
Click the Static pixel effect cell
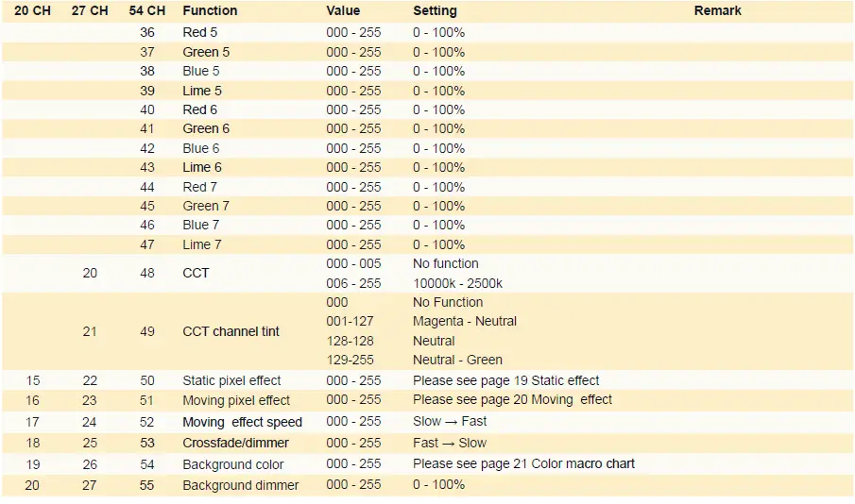point(231,380)
